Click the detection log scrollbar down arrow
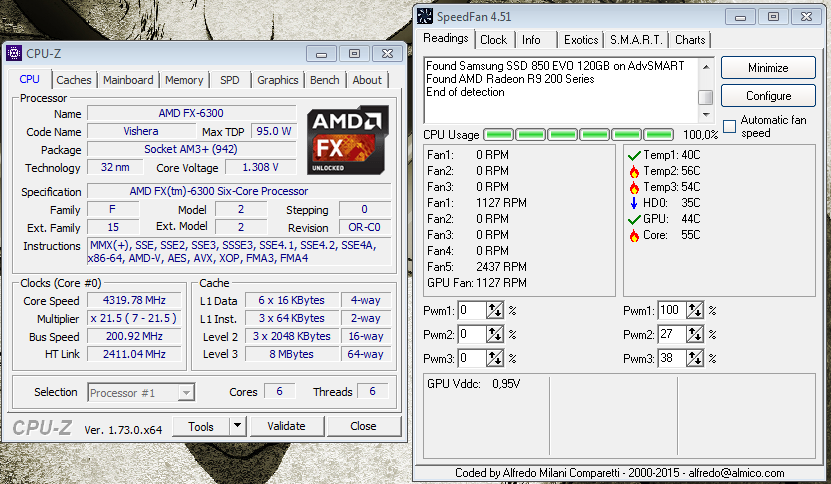The width and height of the screenshot is (831, 484). 705,115
